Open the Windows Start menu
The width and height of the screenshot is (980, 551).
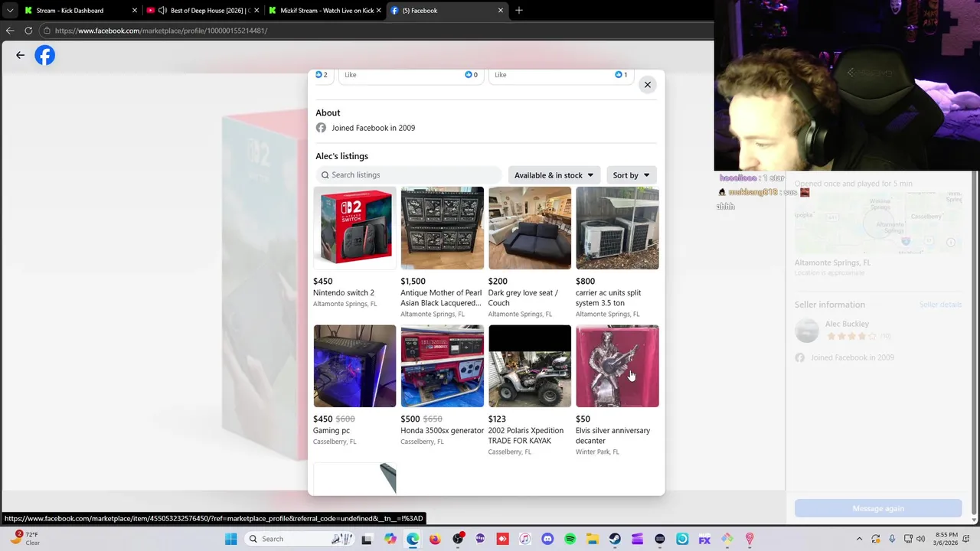[x=231, y=539]
